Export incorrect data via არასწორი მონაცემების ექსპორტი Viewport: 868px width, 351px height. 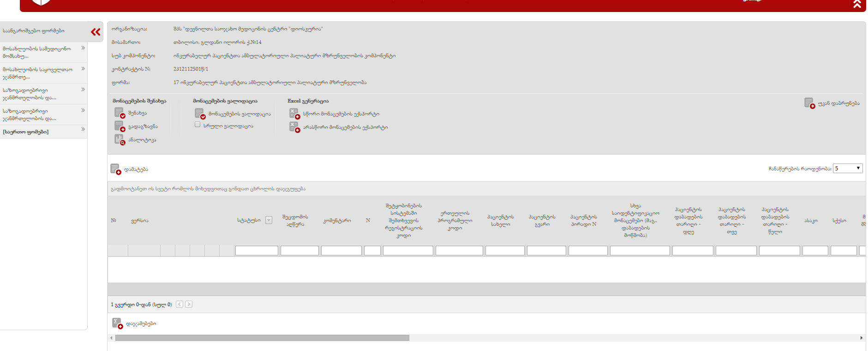(294, 127)
